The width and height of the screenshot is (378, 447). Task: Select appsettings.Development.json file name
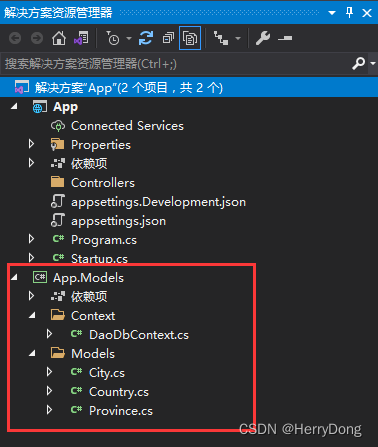point(158,202)
